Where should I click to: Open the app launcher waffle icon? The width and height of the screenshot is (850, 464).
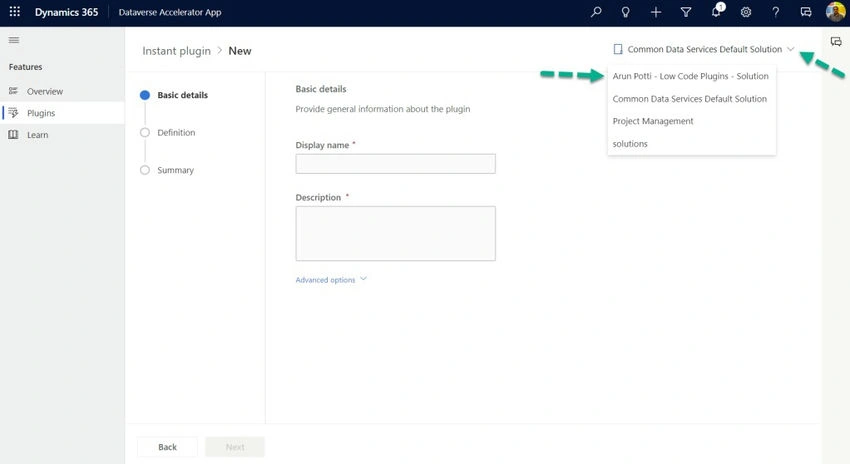(15, 11)
